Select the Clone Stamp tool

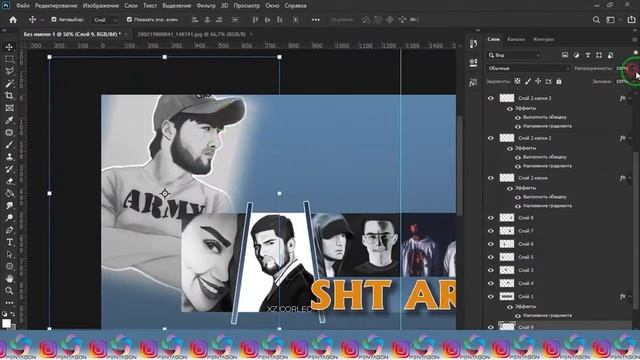click(x=9, y=157)
